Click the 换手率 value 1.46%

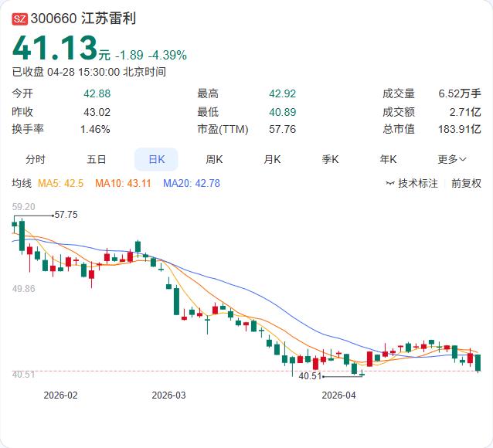coord(95,129)
